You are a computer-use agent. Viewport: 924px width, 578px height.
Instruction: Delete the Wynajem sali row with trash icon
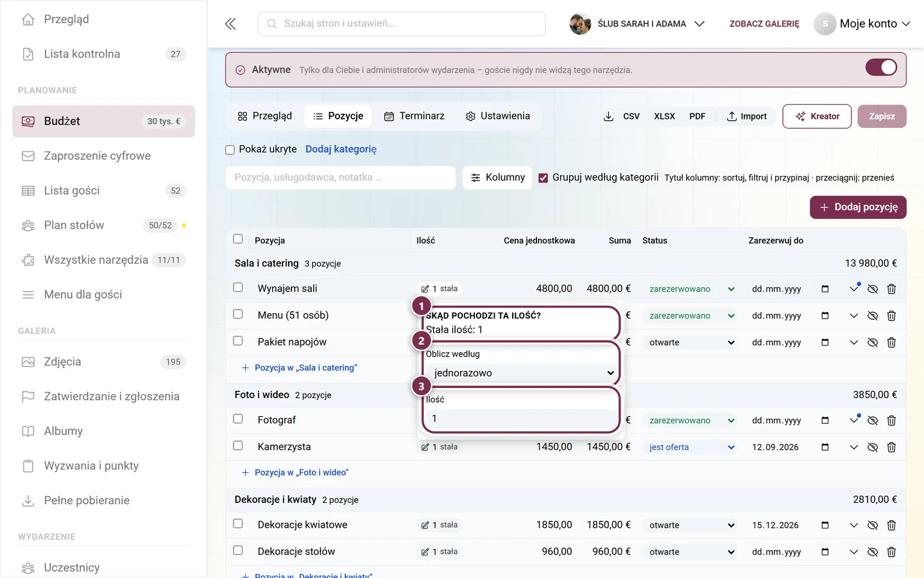point(891,289)
